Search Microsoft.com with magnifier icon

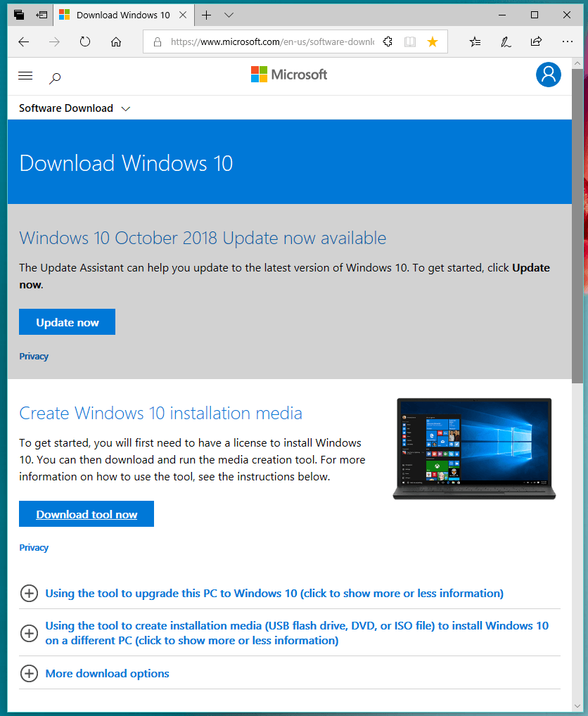click(x=55, y=78)
